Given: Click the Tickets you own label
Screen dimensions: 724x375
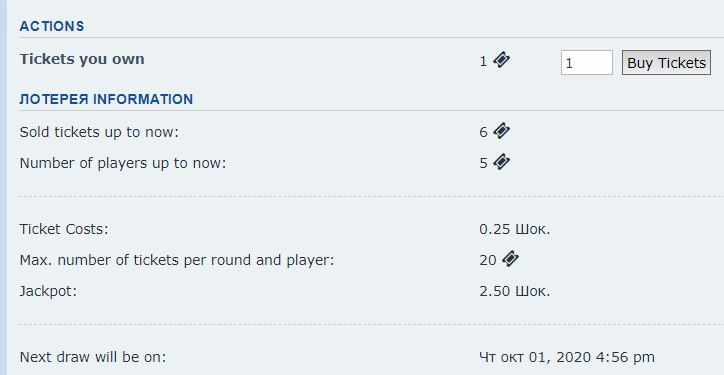Looking at the screenshot, I should click(82, 59).
